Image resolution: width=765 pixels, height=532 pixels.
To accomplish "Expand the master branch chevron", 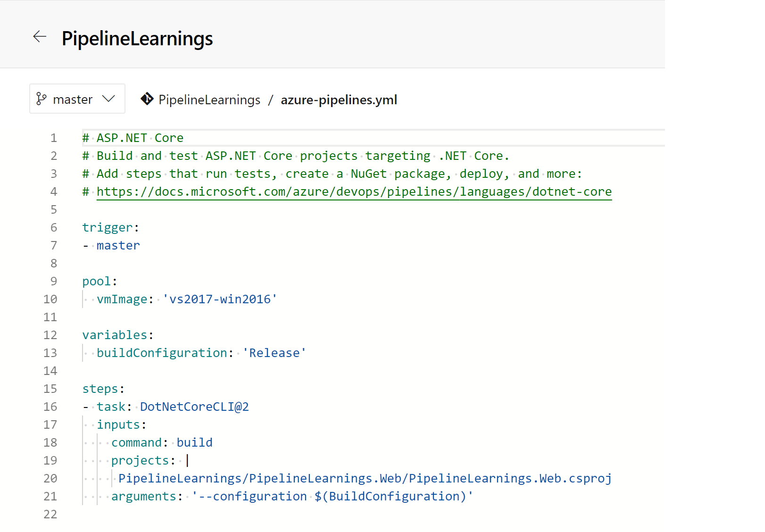I will [x=109, y=99].
